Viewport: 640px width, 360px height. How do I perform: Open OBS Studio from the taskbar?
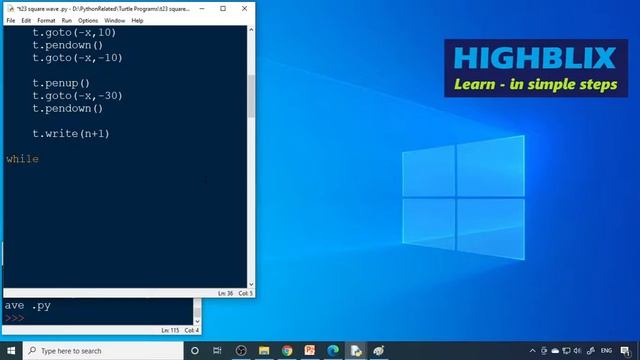241,351
